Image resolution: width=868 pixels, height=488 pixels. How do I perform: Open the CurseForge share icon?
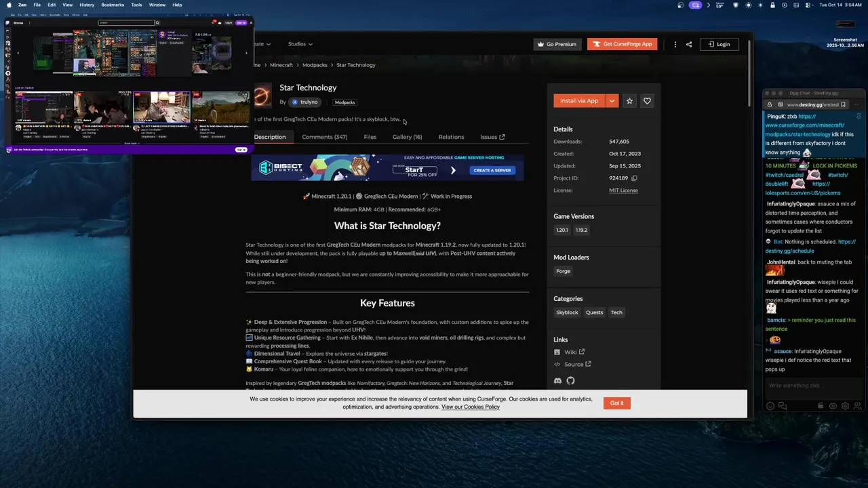tap(689, 44)
